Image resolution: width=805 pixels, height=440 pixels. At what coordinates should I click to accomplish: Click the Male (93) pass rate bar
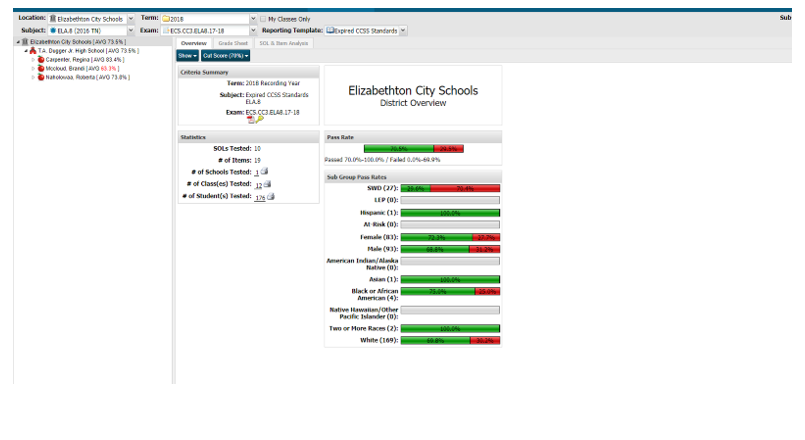pyautogui.click(x=450, y=249)
